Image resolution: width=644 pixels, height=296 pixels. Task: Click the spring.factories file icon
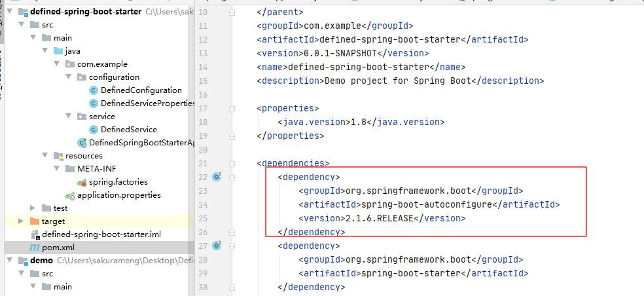(82, 182)
